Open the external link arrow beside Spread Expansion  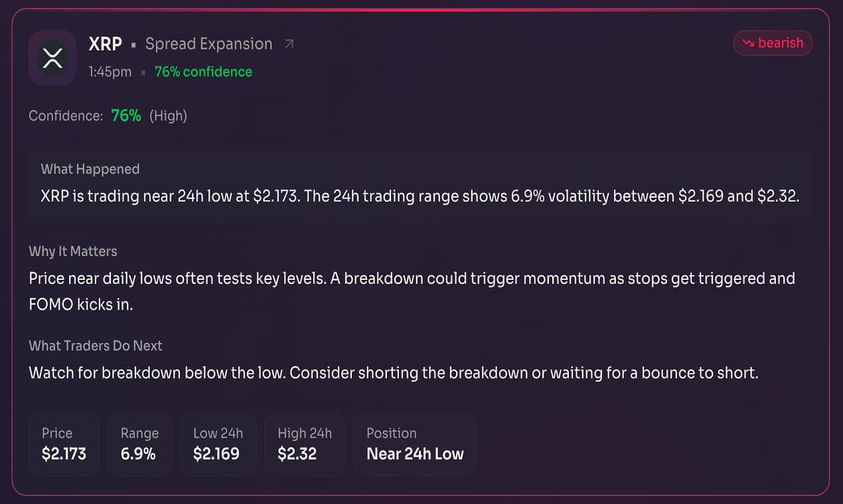[x=289, y=44]
